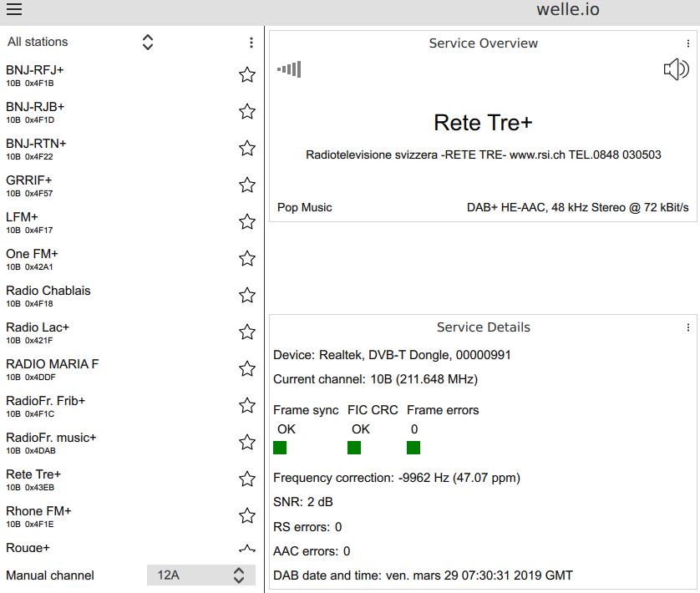The width and height of the screenshot is (700, 593).
Task: Click the Manual channel label
Action: click(50, 575)
